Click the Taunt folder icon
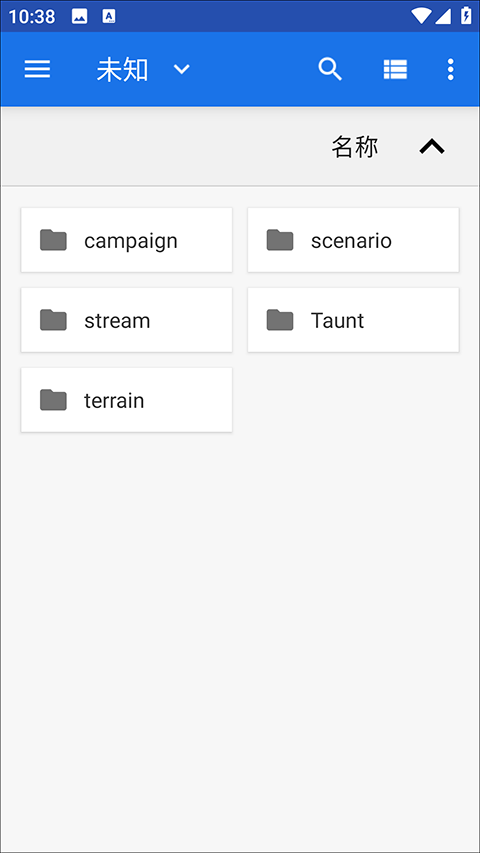The image size is (480, 853). click(x=280, y=320)
